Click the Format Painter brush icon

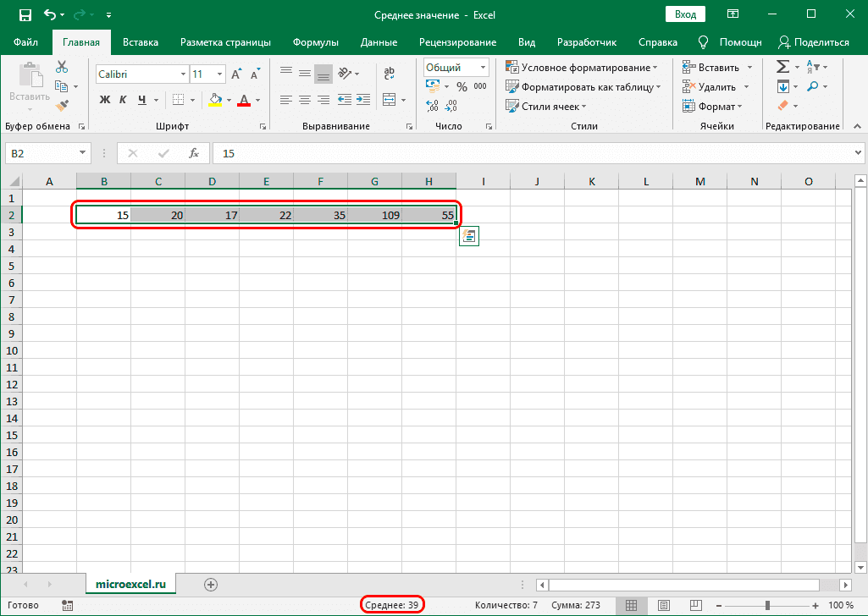click(x=62, y=105)
